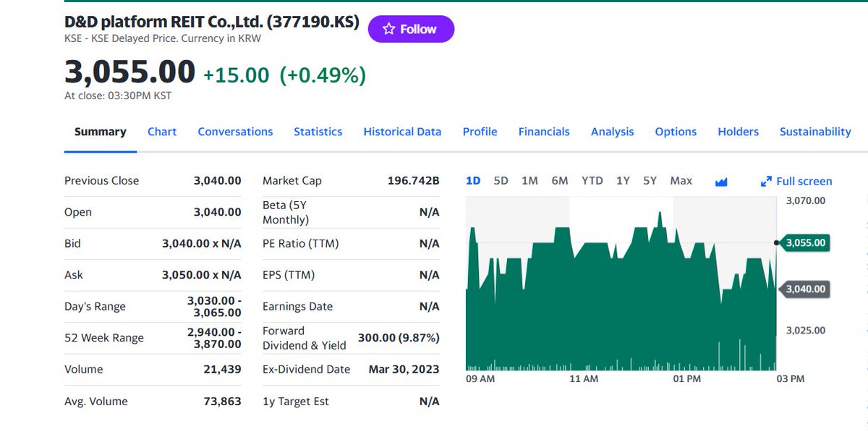Go to the Statistics tab
Screen dimensions: 868x445
point(318,132)
